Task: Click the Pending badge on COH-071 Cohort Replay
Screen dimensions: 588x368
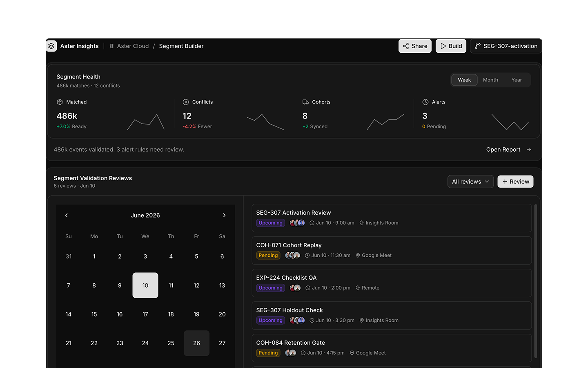Action: 268,255
